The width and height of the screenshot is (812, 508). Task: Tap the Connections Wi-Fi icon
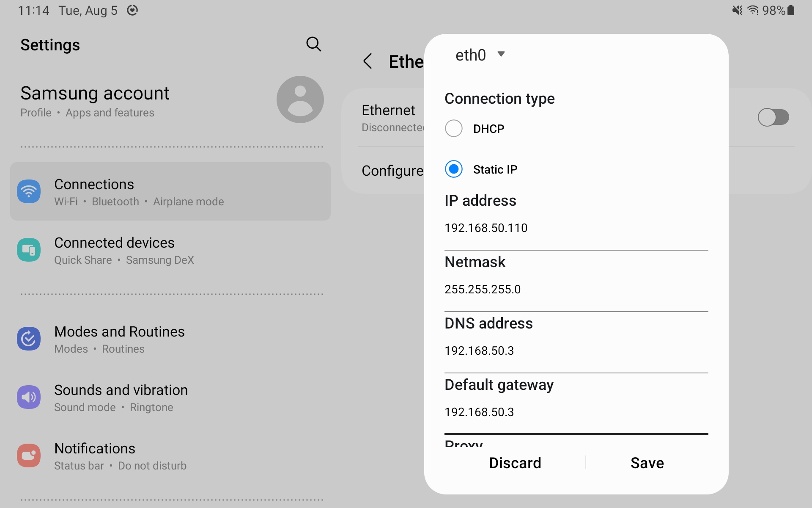(x=29, y=191)
